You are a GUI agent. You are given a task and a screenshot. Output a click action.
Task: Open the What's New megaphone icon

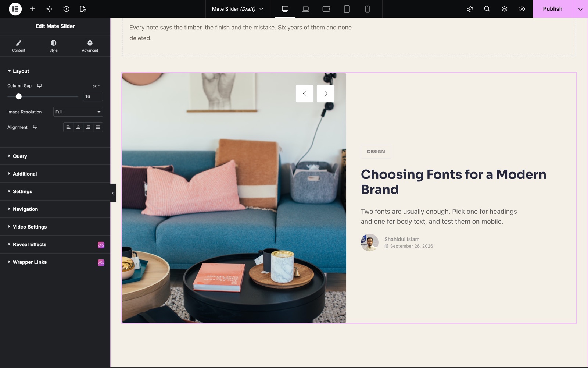pos(470,9)
